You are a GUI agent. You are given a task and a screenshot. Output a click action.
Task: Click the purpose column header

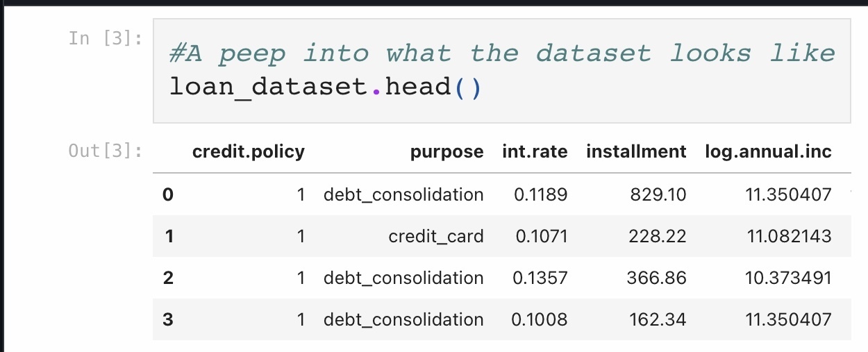tap(446, 152)
